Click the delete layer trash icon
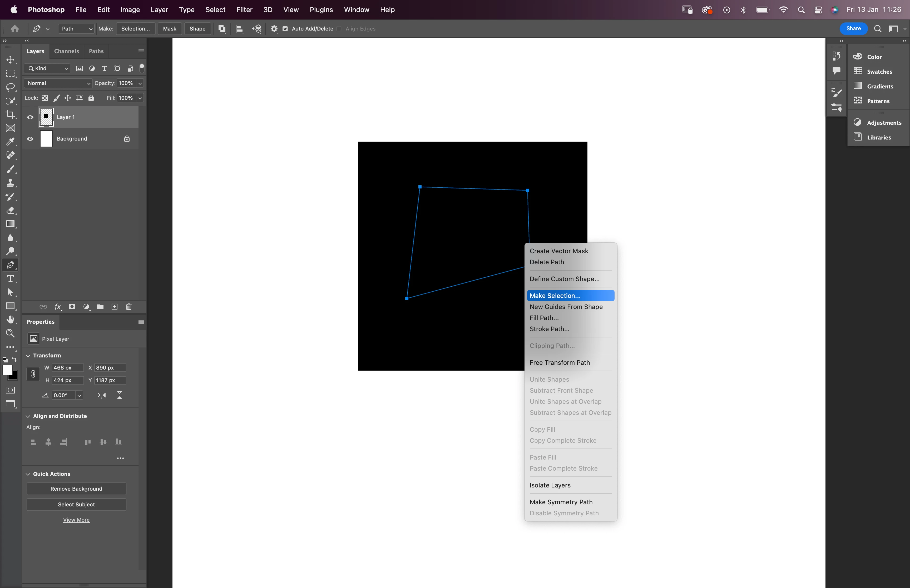Screen dimensions: 910x588 (x=129, y=307)
